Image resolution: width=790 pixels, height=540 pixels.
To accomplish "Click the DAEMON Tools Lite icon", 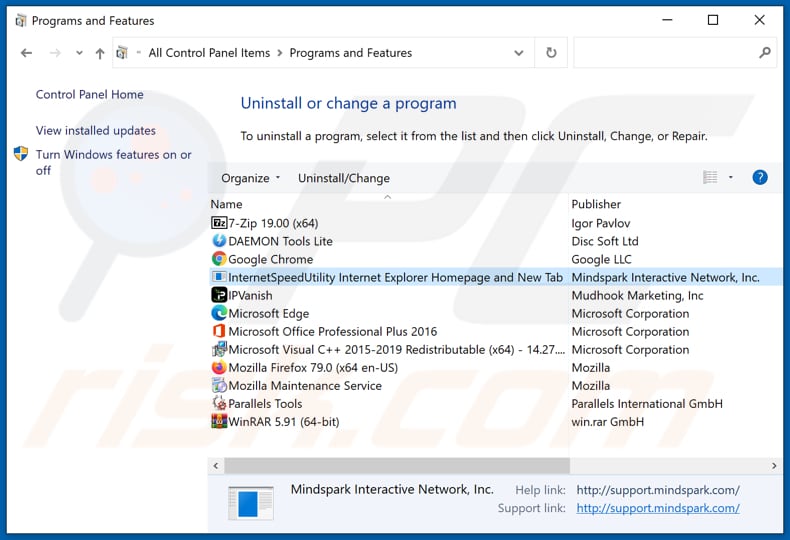I will 219,241.
